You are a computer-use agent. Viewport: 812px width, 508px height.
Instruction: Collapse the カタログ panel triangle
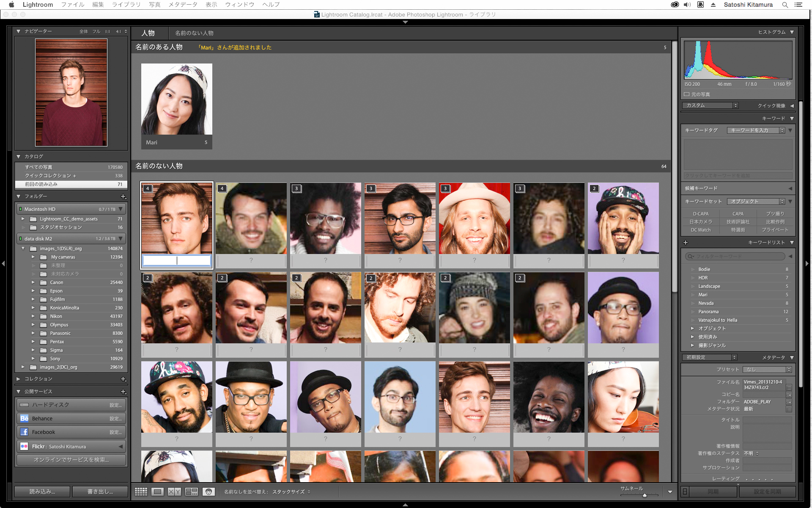[x=19, y=156]
